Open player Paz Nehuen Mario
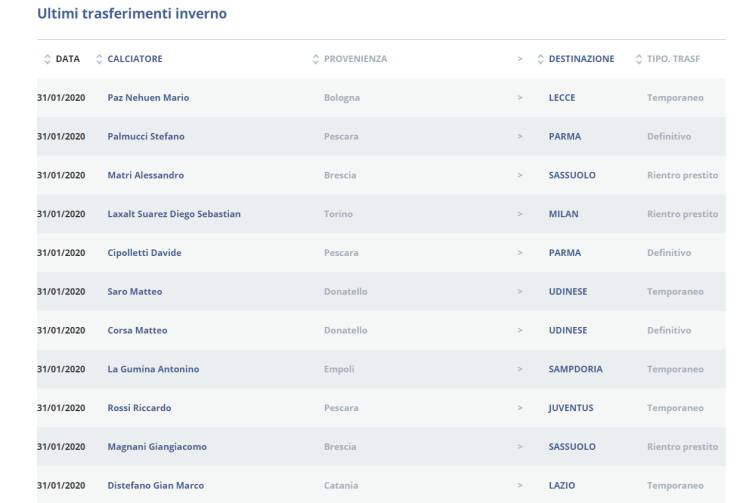Viewport: 740px width, 503px height. tap(148, 98)
